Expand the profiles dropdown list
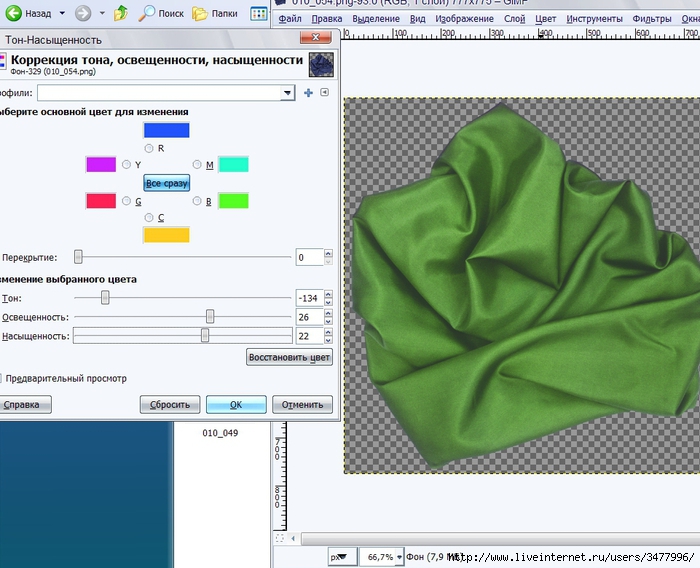This screenshot has width=700, height=568. coord(287,93)
